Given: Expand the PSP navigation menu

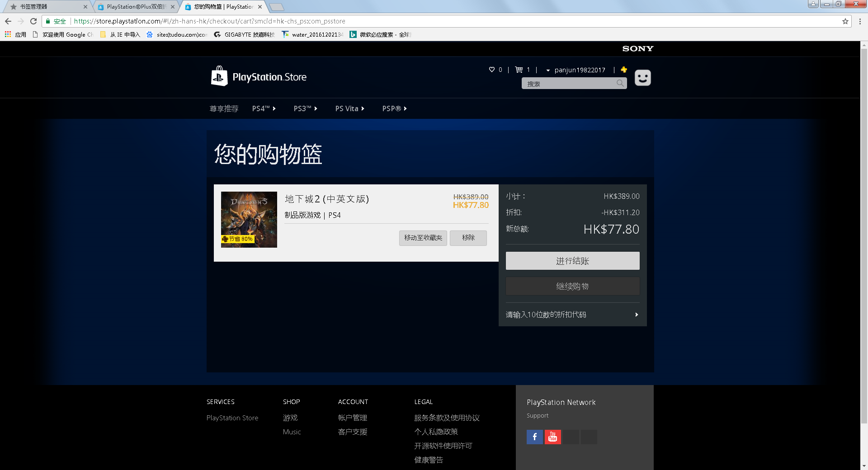Looking at the screenshot, I should [395, 108].
